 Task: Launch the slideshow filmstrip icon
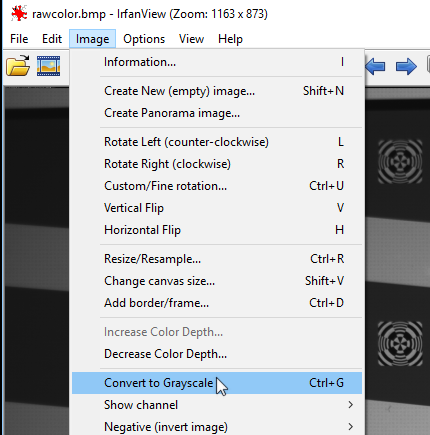49,66
